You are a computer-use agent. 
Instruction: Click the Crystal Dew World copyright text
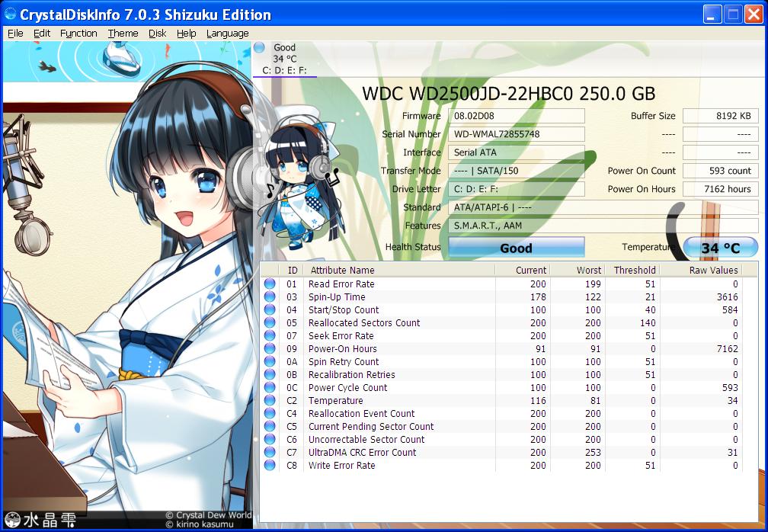point(209,515)
